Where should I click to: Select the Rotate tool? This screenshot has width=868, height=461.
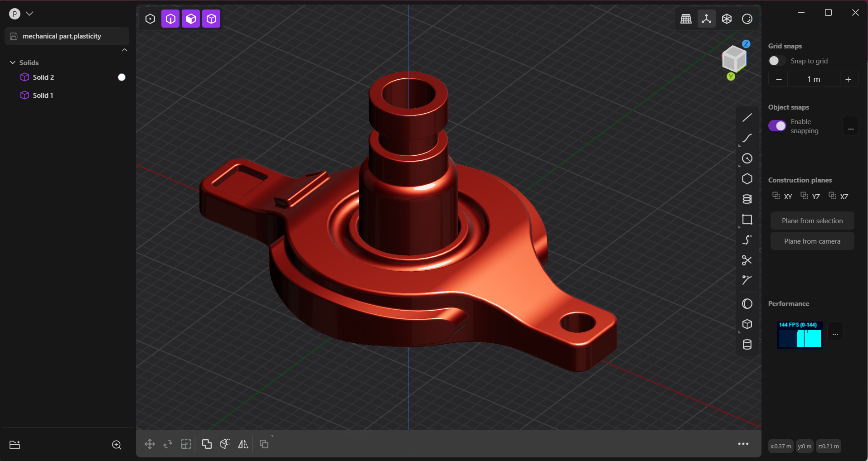click(x=167, y=444)
